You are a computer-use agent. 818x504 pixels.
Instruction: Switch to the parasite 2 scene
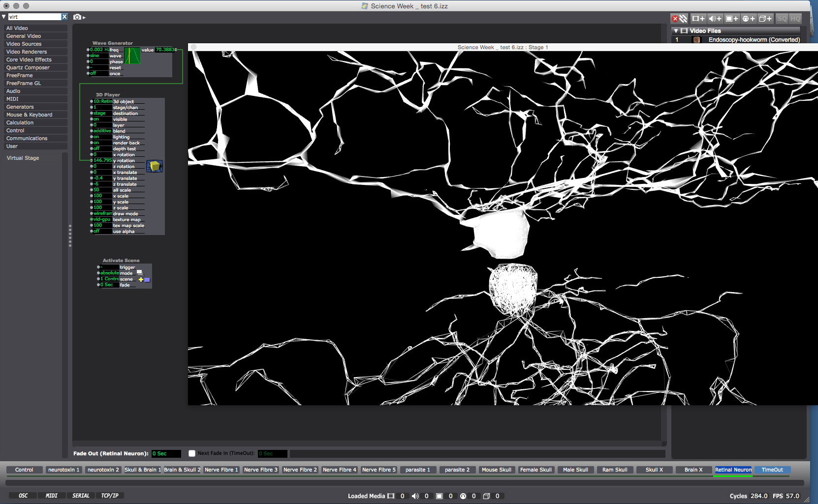click(457, 470)
